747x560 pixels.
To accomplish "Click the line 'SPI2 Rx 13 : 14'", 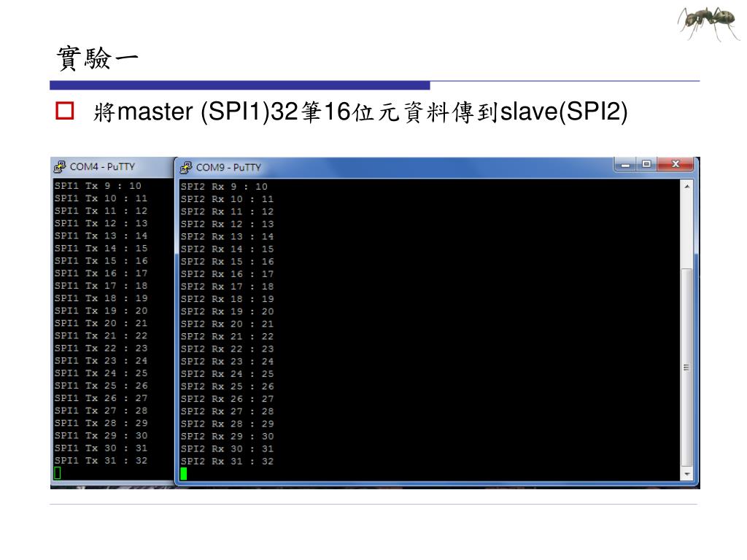I will tap(227, 237).
